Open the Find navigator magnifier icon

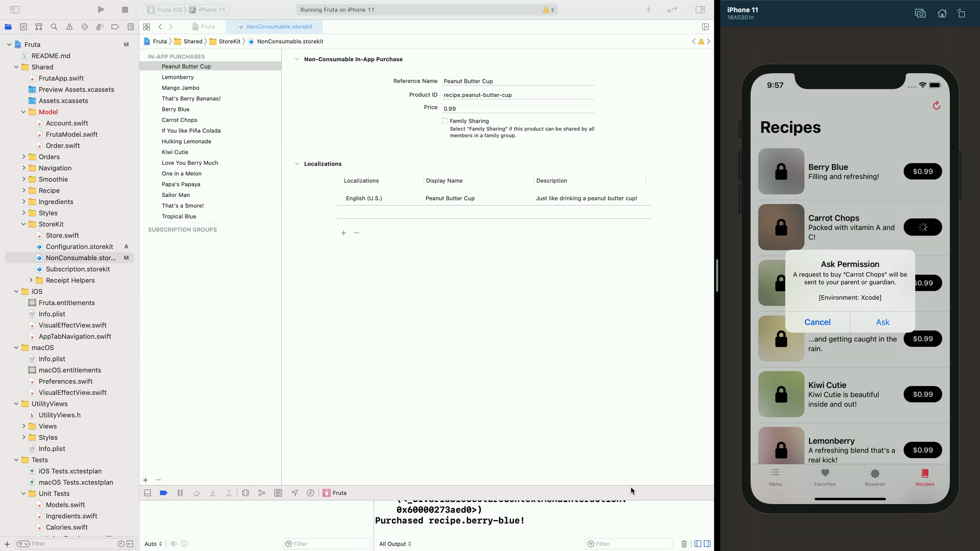54,27
